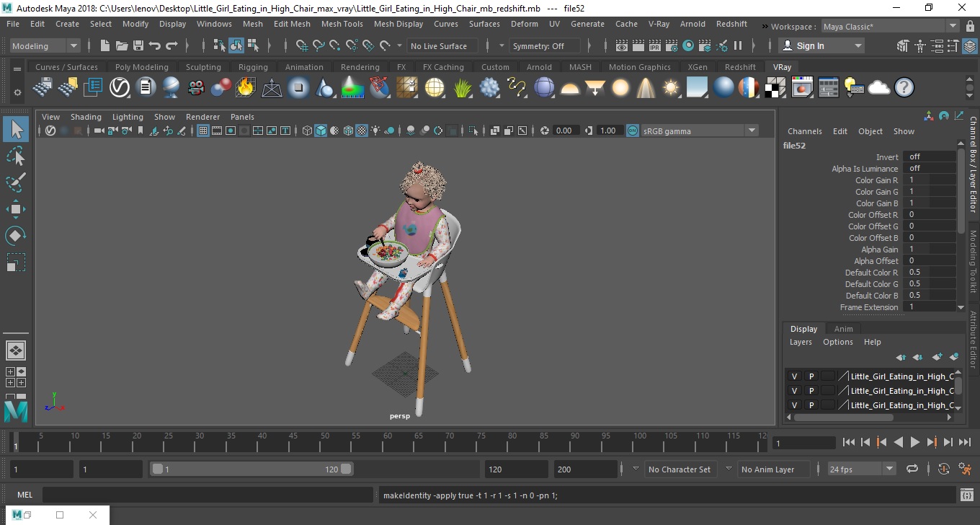Click the IPR render icon
980x525 pixels.
pyautogui.click(x=655, y=45)
